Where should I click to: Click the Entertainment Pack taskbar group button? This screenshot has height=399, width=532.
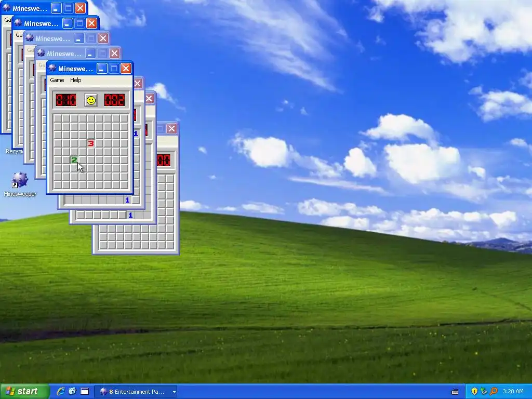coord(136,392)
